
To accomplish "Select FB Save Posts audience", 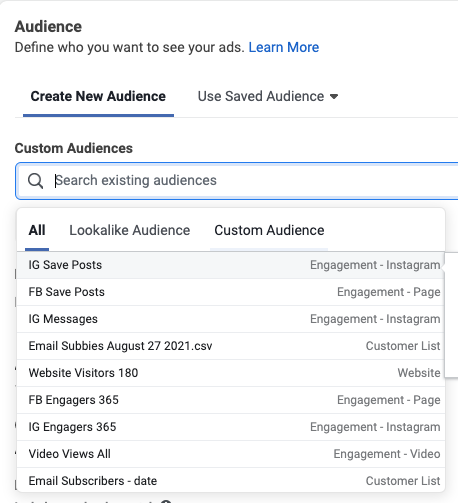I will [231, 292].
